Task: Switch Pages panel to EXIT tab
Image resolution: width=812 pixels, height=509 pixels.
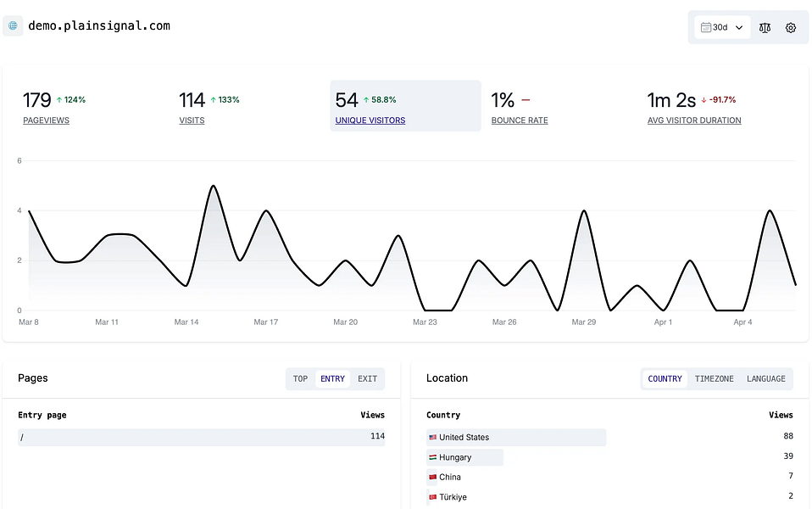Action: (x=367, y=378)
